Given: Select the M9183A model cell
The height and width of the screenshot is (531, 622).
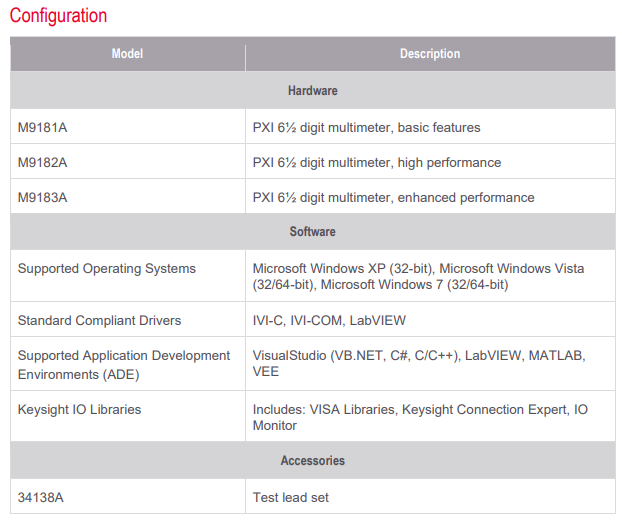Looking at the screenshot, I should [128, 197].
